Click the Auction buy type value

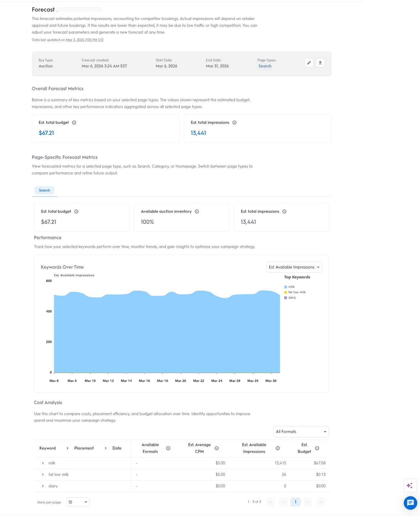(46, 66)
